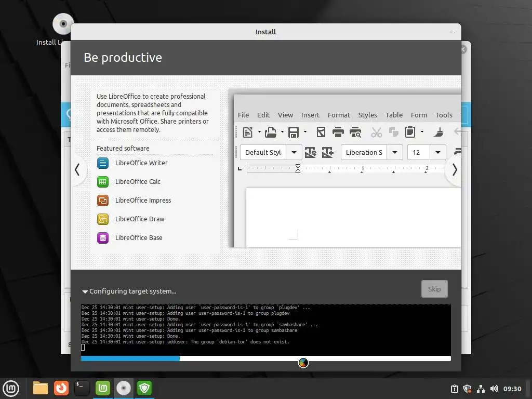The height and width of the screenshot is (399, 532).
Task: Click the File menu in slideshow
Action: coord(243,115)
